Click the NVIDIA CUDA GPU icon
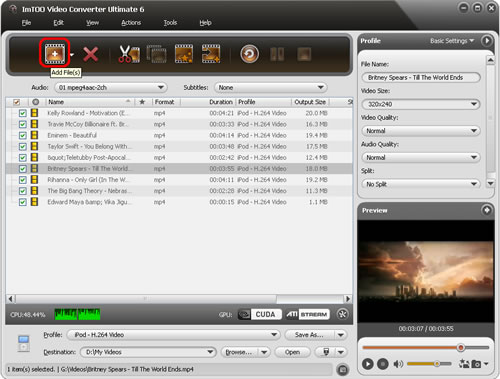The height and width of the screenshot is (379, 500). coord(259,314)
